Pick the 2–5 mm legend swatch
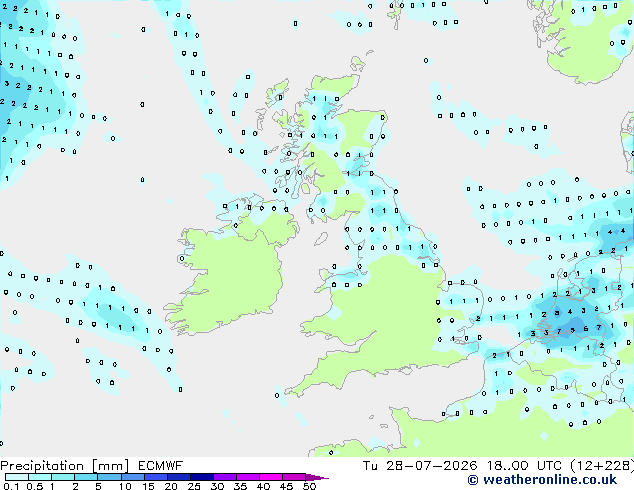Image resolution: width=634 pixels, height=490 pixels. (86, 477)
